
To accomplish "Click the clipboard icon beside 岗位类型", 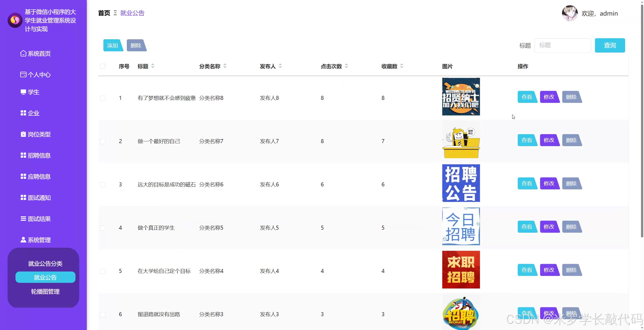I will tap(23, 134).
